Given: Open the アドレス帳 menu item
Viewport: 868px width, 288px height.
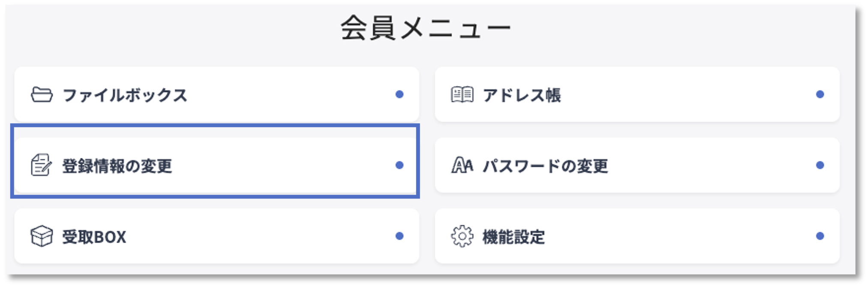Looking at the screenshot, I should coord(522,95).
